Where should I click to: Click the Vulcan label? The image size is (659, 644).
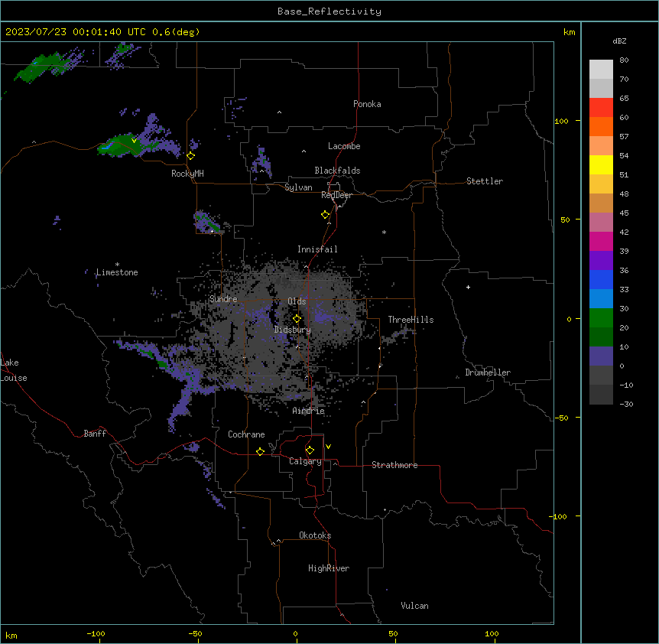pyautogui.click(x=415, y=606)
